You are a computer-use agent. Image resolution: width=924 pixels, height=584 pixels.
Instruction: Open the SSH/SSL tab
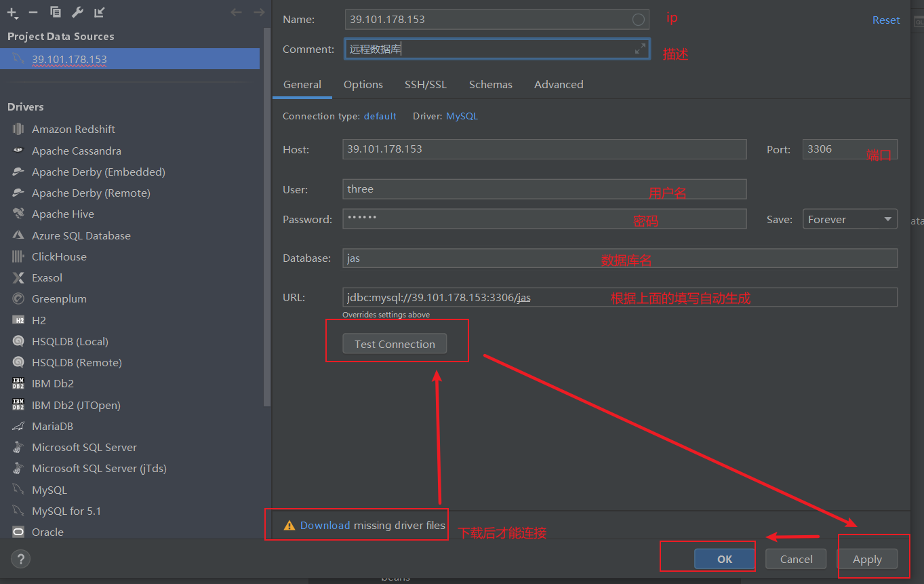tap(426, 85)
